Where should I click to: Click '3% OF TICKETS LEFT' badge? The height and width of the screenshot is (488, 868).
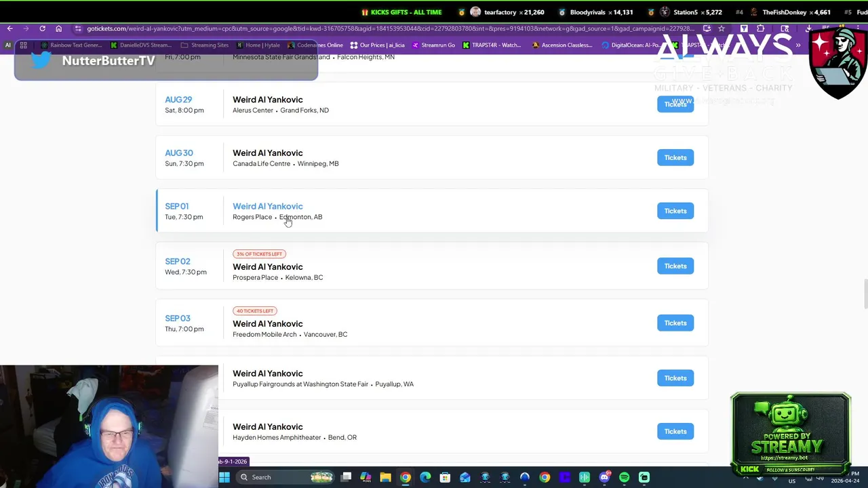click(x=259, y=254)
